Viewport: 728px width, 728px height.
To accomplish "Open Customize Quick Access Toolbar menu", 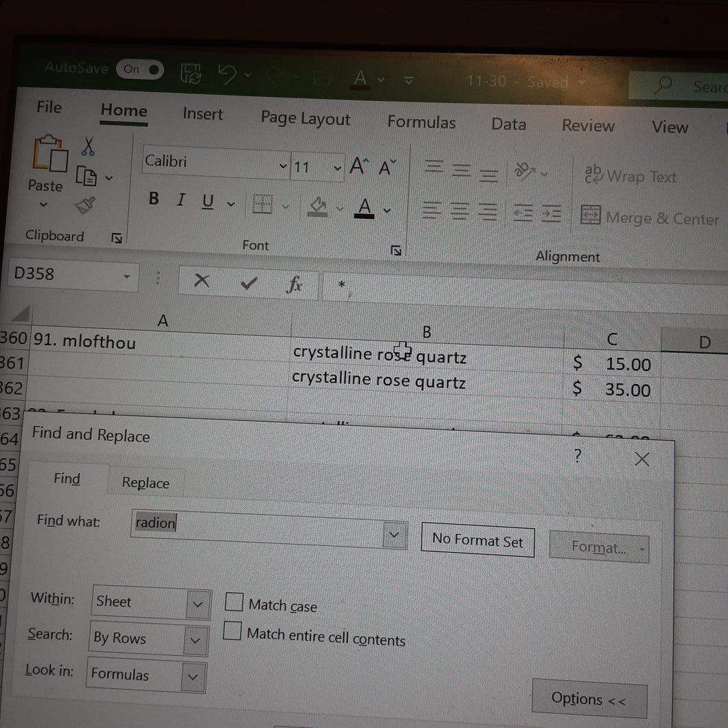I will tap(409, 80).
